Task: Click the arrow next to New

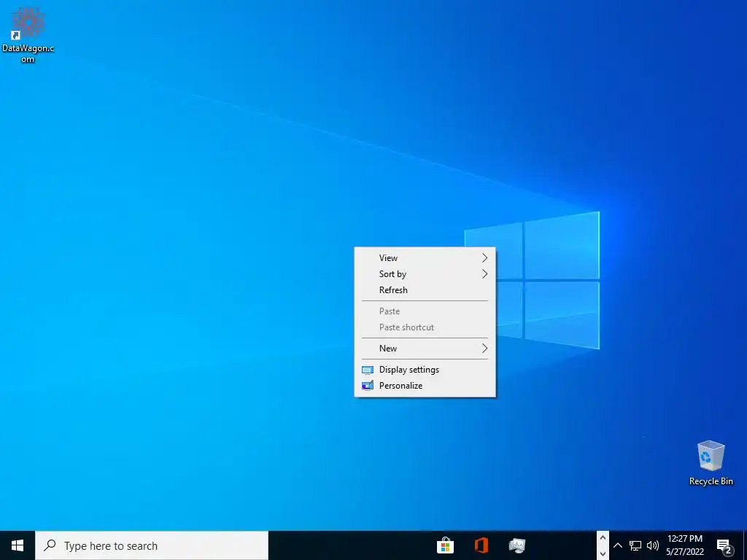Action: (484, 349)
